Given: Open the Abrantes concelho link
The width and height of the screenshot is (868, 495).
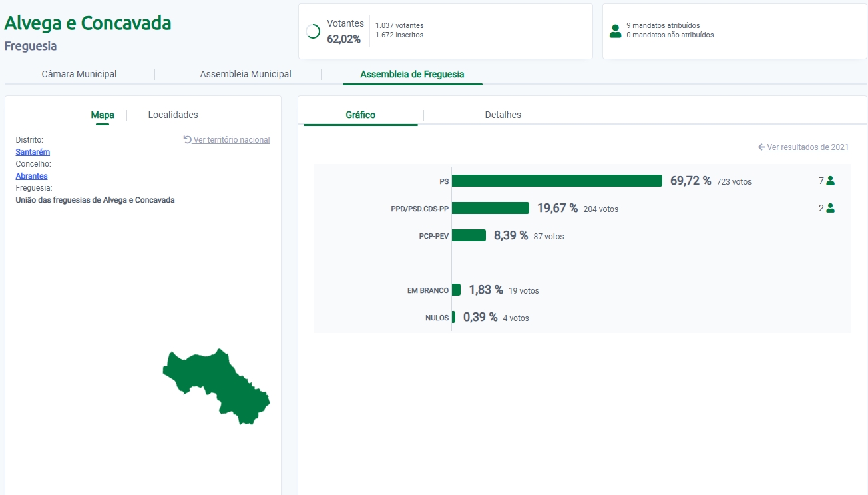Looking at the screenshot, I should click(x=31, y=176).
